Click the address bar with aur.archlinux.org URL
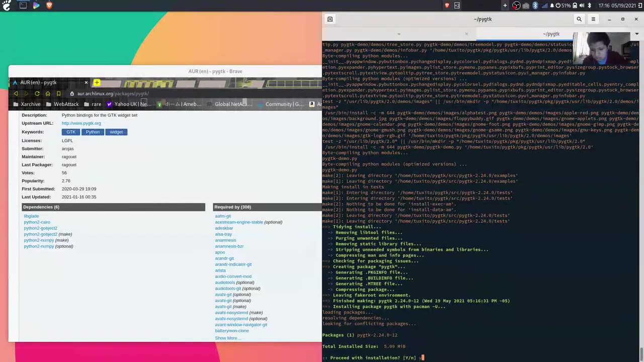 pyautogui.click(x=194, y=94)
